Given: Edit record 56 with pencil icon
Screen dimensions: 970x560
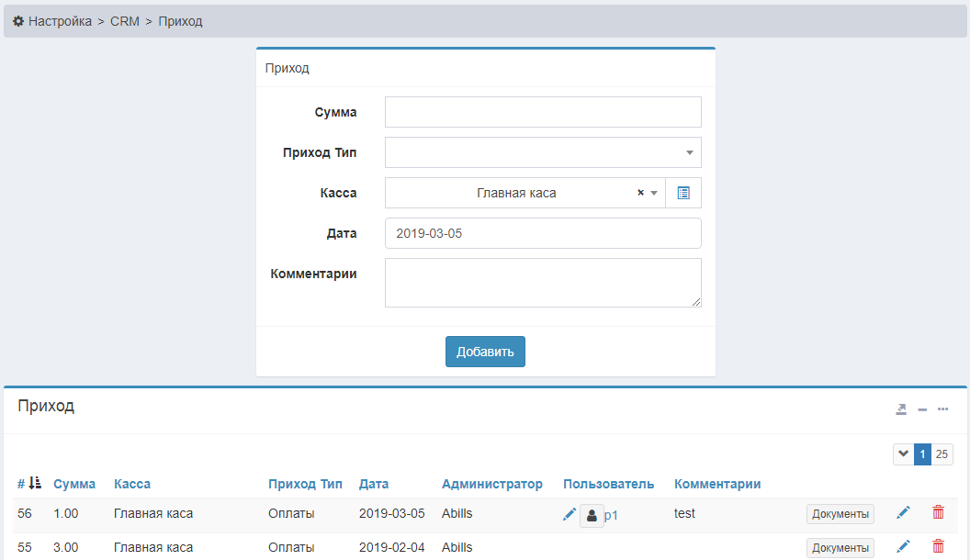Looking at the screenshot, I should [x=903, y=513].
